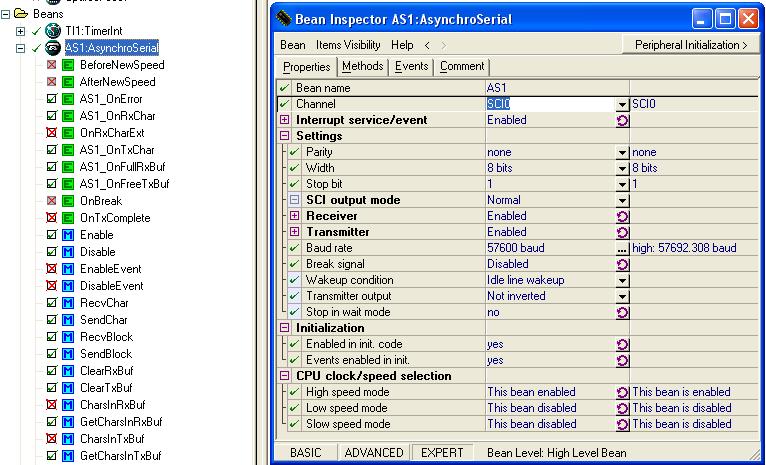Screen dimensions: 766x465
Task: Click the Peripheral Initialization button
Action: click(x=691, y=45)
